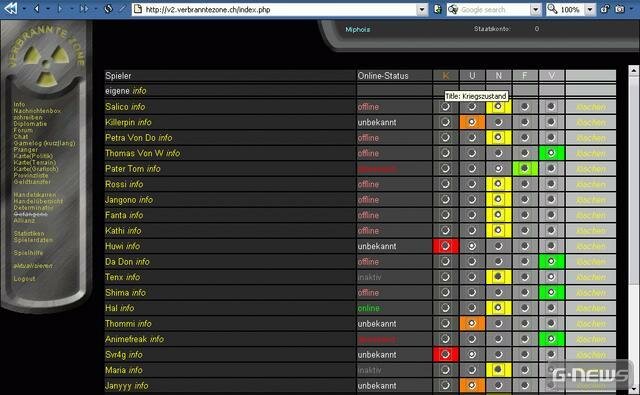Go forward one page in browser
This screenshot has width=640, height=395.
[x=60, y=9]
